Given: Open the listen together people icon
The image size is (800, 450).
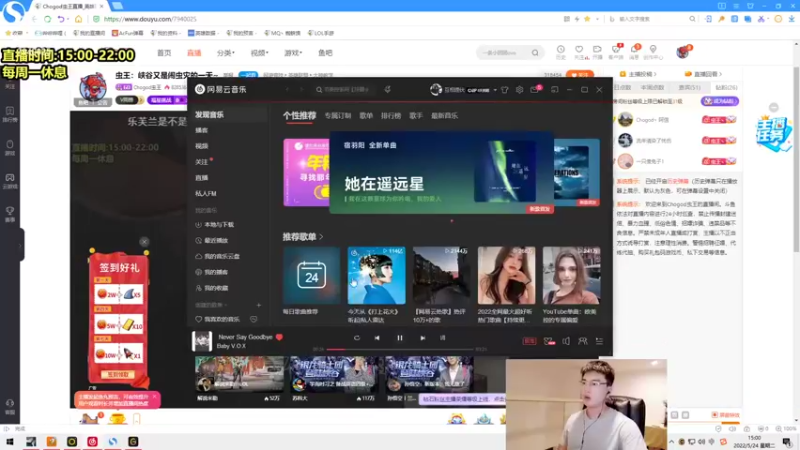Looking at the screenshot, I should [x=582, y=341].
